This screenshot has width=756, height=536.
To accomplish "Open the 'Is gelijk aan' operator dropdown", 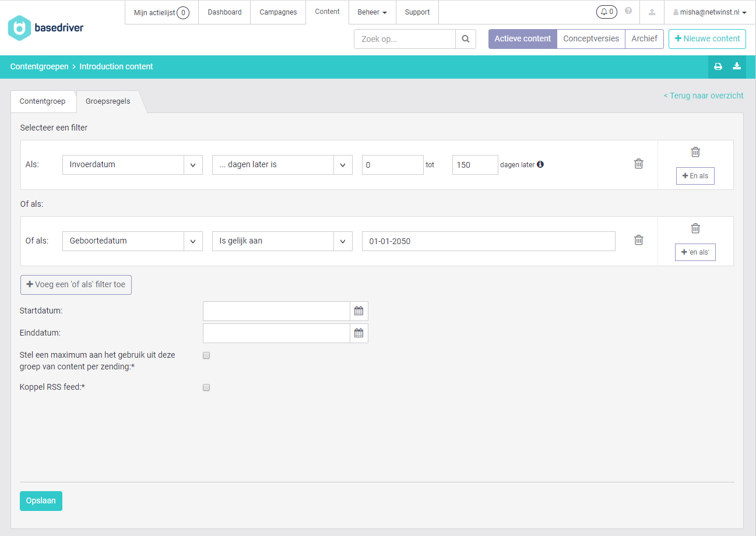I will click(282, 241).
